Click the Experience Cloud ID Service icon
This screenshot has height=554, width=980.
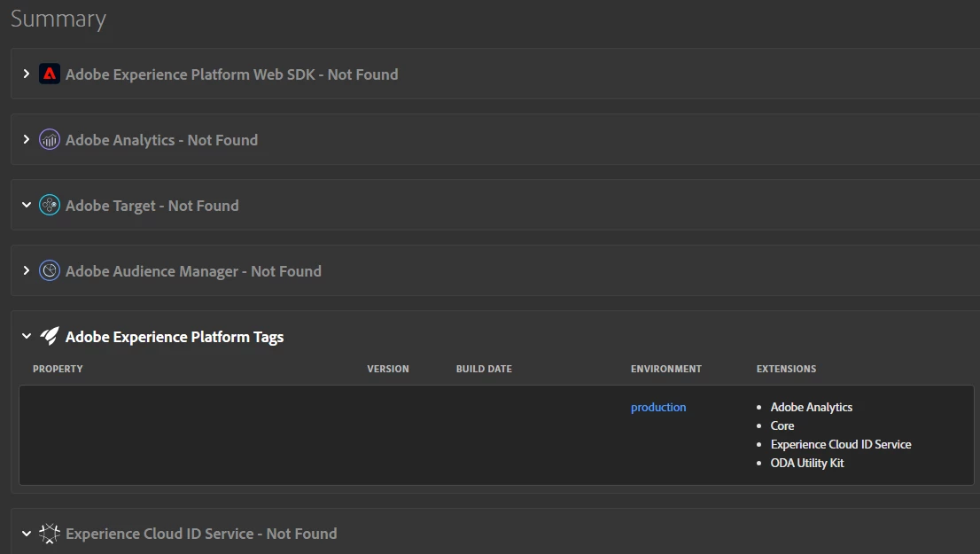(x=50, y=534)
